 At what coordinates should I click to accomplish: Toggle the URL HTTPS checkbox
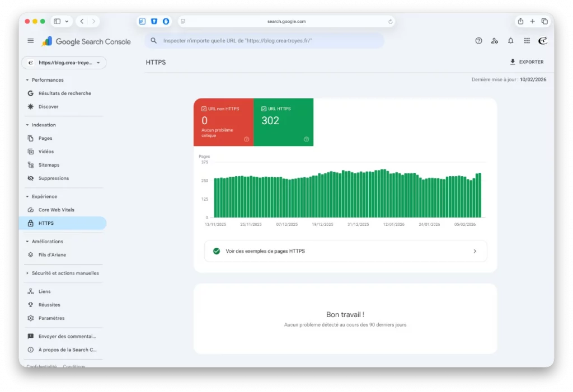click(264, 108)
